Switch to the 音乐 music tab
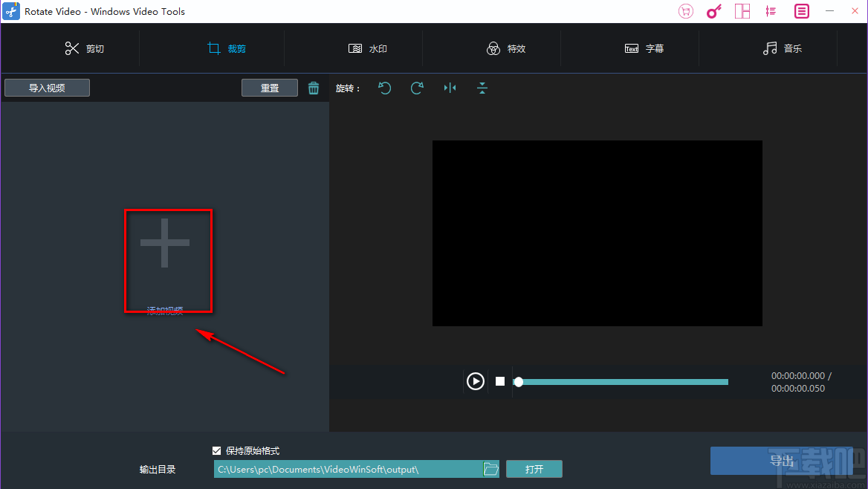 [x=783, y=48]
